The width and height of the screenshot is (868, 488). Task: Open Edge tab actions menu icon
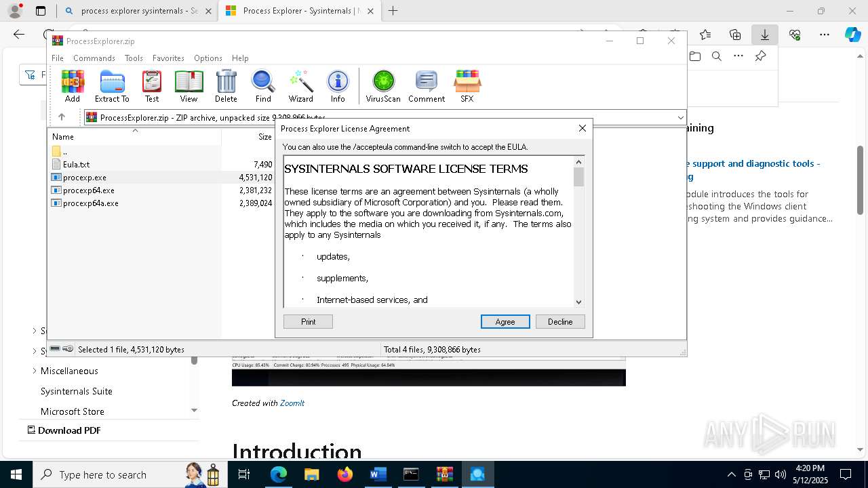click(x=41, y=11)
